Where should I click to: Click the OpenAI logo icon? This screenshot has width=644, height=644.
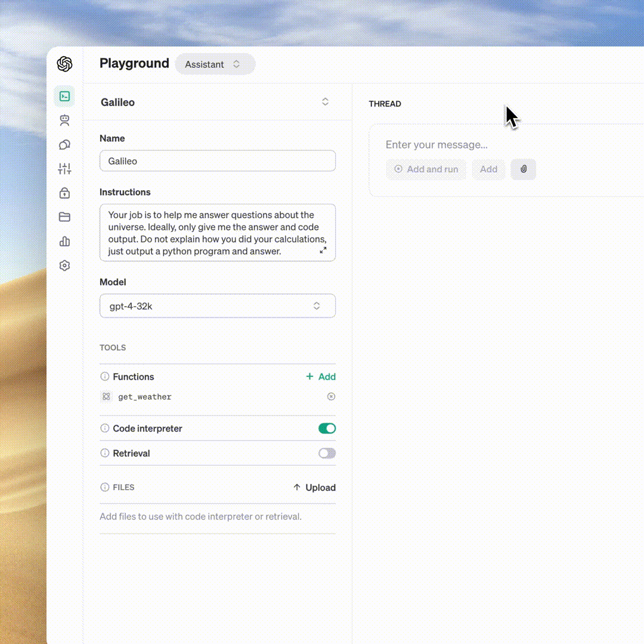(64, 64)
